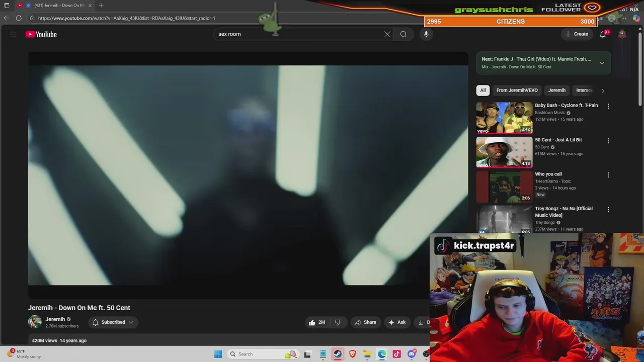
Task: Open the browser tab actions menu
Action: click(7, 5)
